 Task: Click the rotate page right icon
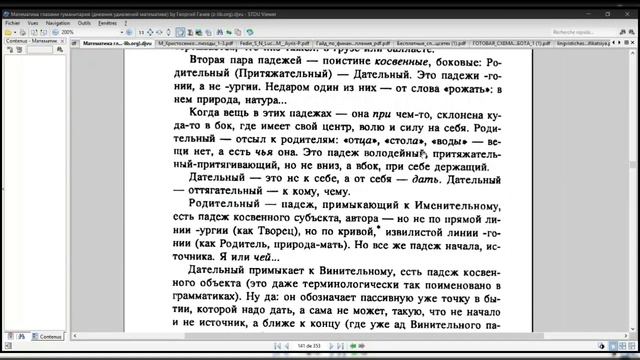(44, 32)
